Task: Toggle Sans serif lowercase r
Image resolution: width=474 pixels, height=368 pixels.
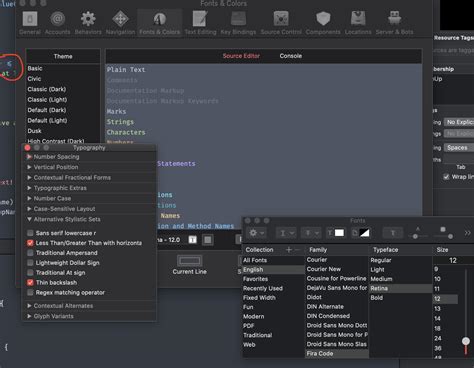Action: coord(30,233)
